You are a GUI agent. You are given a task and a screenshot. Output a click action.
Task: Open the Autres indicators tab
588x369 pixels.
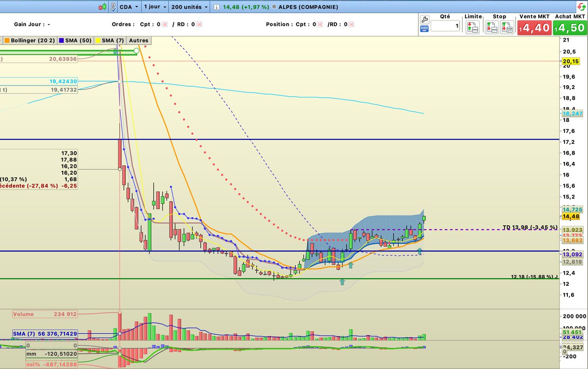pyautogui.click(x=139, y=40)
